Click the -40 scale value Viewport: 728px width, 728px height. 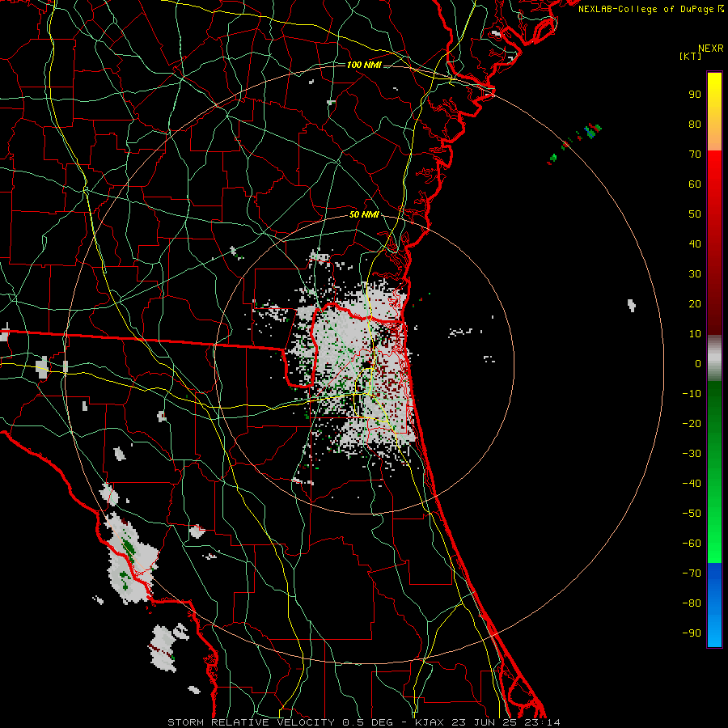point(692,484)
